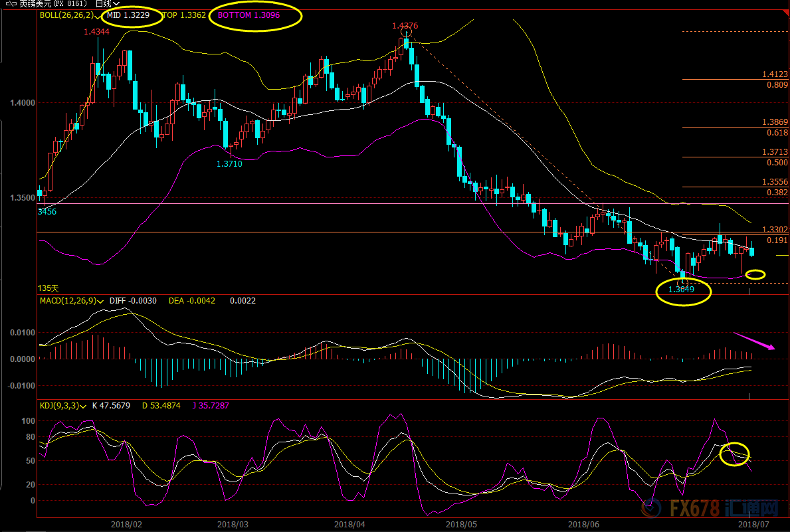Image resolution: width=790 pixels, height=532 pixels.
Task: Click the small yellow ellipse near lower band
Action: coord(755,274)
